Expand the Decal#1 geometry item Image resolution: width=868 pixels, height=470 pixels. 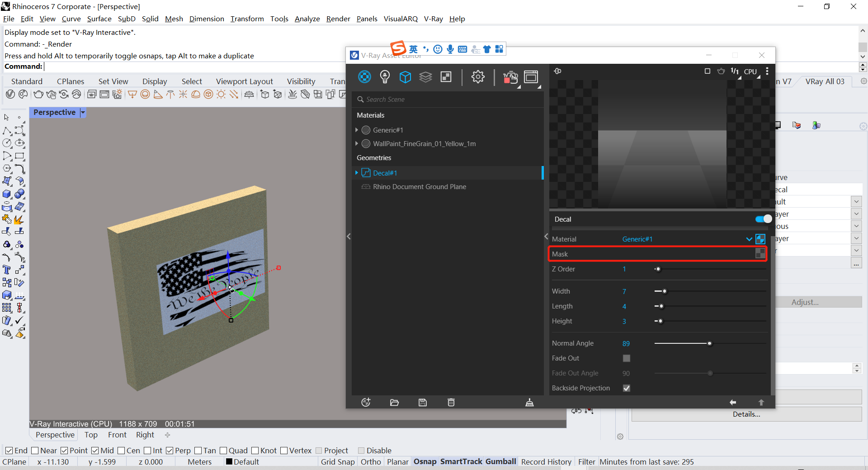(357, 173)
